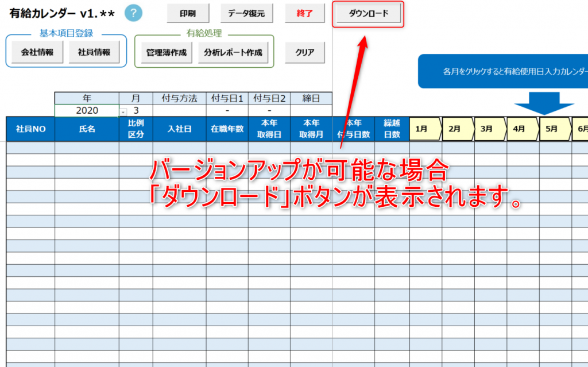Open the 1月 calendar tab
The height and width of the screenshot is (367, 588).
[425, 129]
